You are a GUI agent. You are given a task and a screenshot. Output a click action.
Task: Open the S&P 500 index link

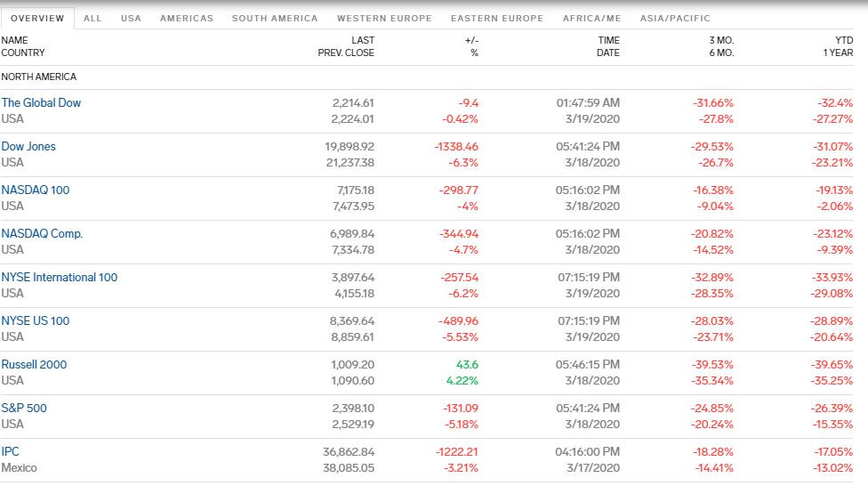click(x=24, y=408)
